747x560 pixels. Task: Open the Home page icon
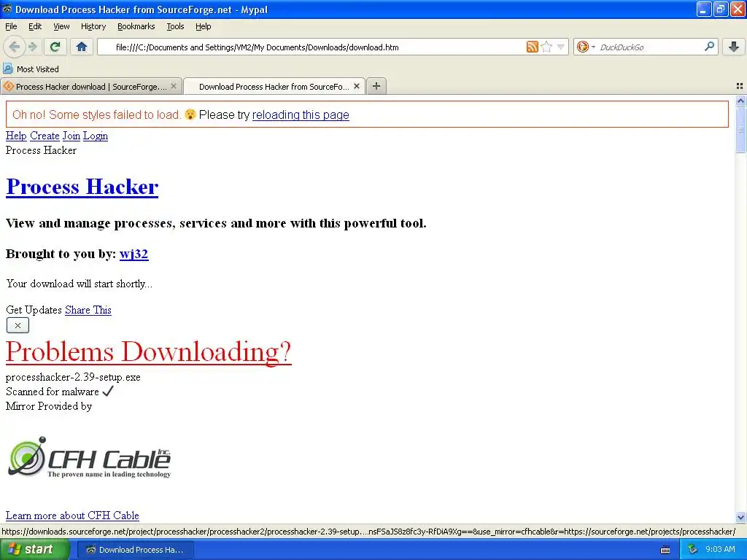point(82,47)
